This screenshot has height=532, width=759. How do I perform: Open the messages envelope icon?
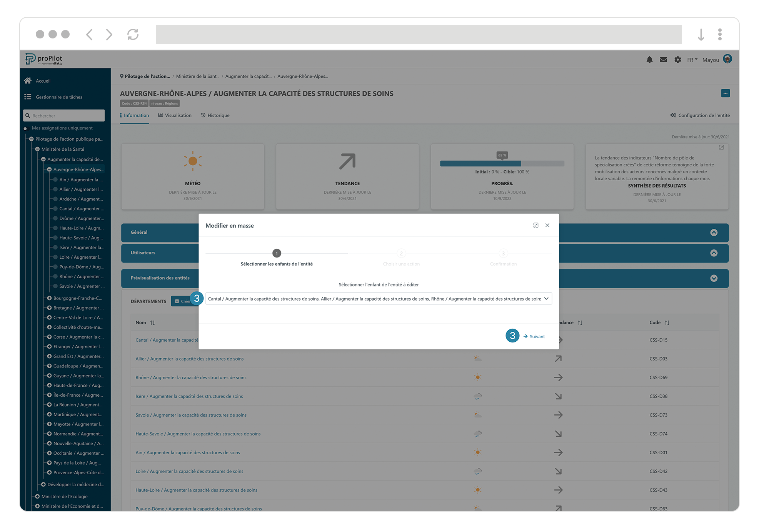coord(663,60)
